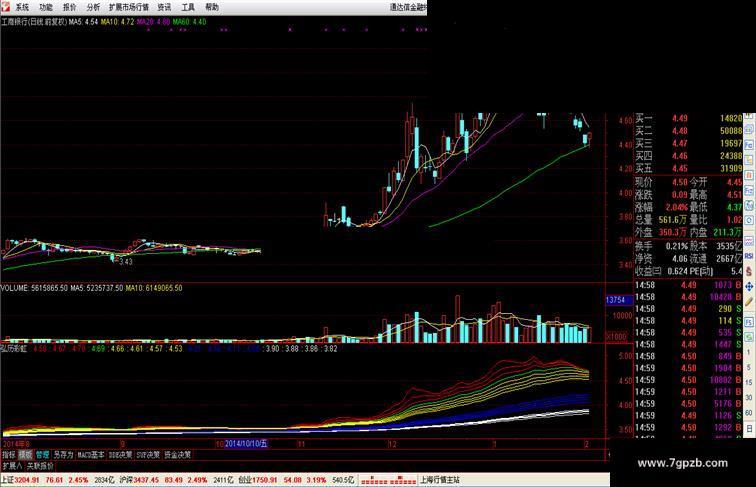Screen dimensions: 756x487
Task: Open the 分析 menu
Action: point(93,7)
